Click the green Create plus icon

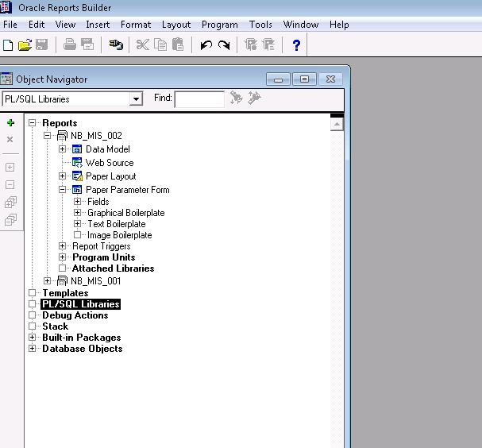click(10, 123)
